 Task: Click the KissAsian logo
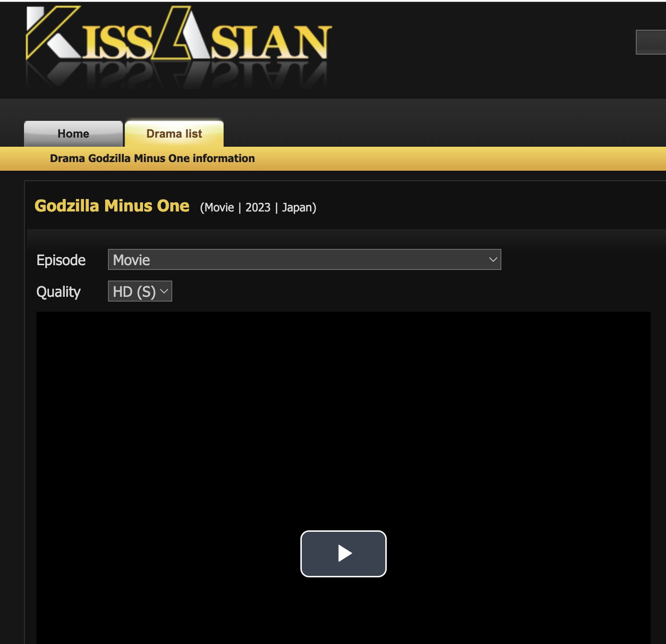coord(178,47)
